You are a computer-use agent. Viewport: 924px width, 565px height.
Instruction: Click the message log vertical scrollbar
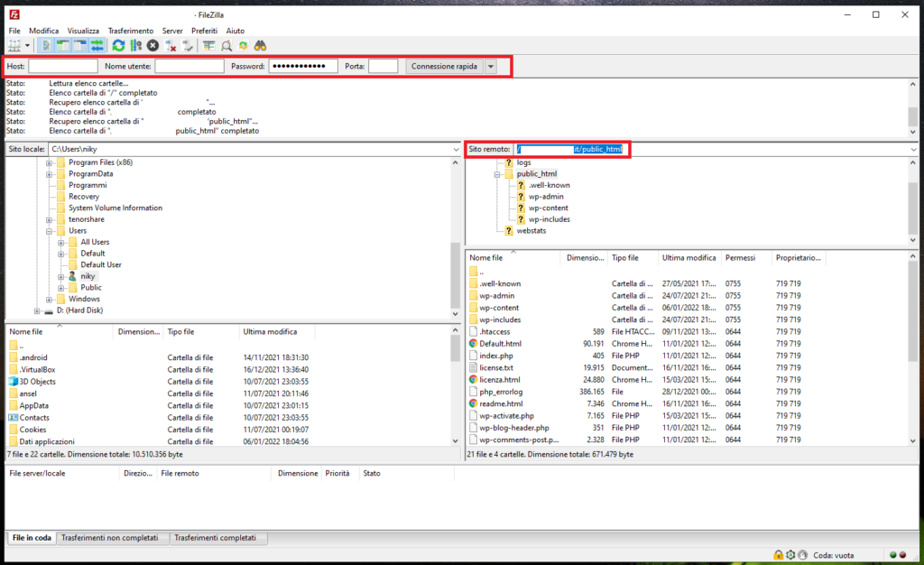pyautogui.click(x=913, y=108)
